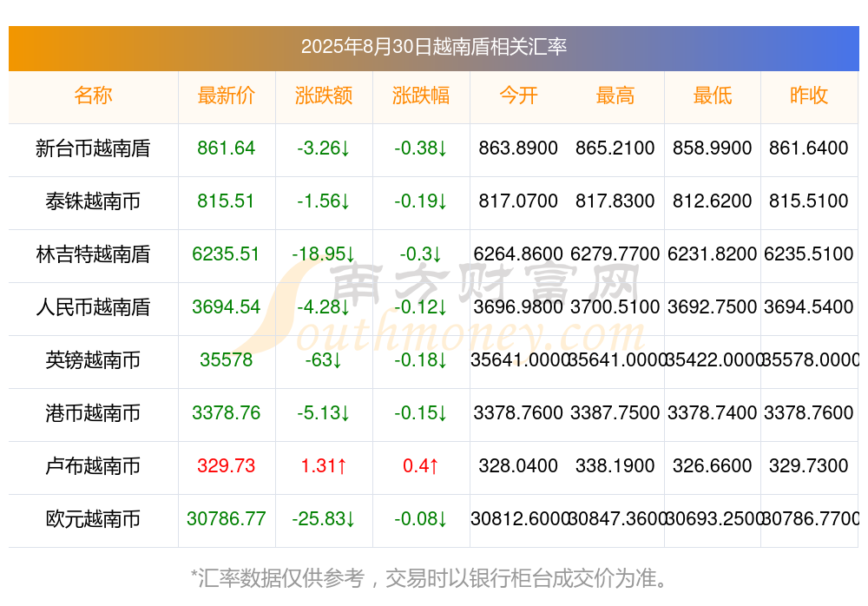The width and height of the screenshot is (868, 606).
Task: Click low value 812.6200
Action: 713,201
